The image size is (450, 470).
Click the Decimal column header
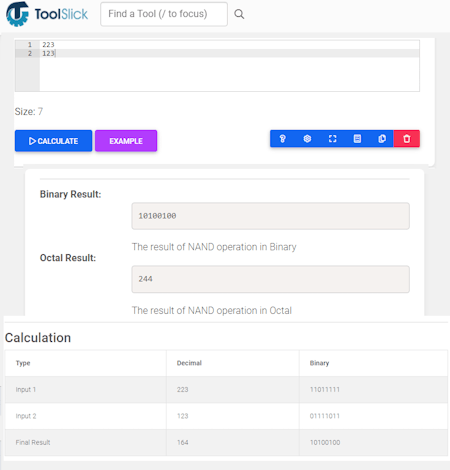[x=189, y=363]
